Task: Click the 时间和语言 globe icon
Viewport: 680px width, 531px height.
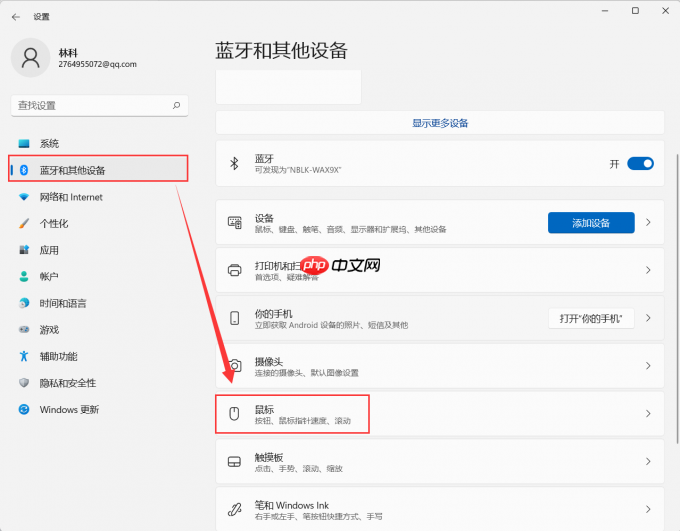Action: [24, 303]
